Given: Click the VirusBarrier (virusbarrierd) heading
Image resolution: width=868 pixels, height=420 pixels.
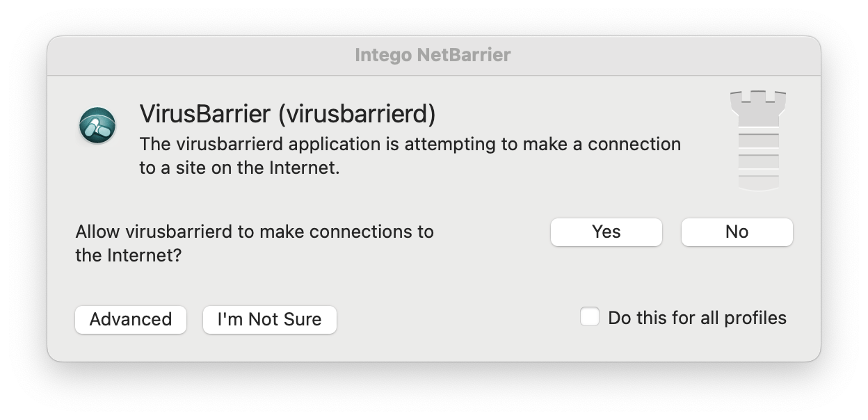Looking at the screenshot, I should [x=288, y=114].
